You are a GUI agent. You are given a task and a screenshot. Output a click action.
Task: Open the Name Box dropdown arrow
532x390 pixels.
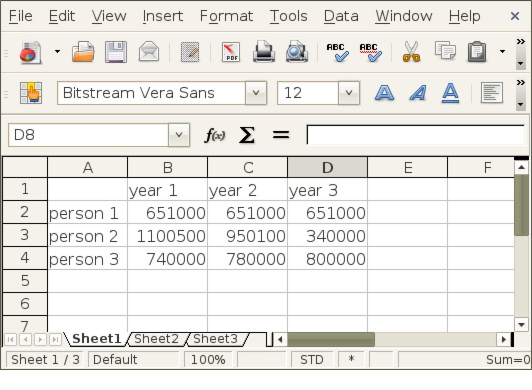tap(179, 135)
